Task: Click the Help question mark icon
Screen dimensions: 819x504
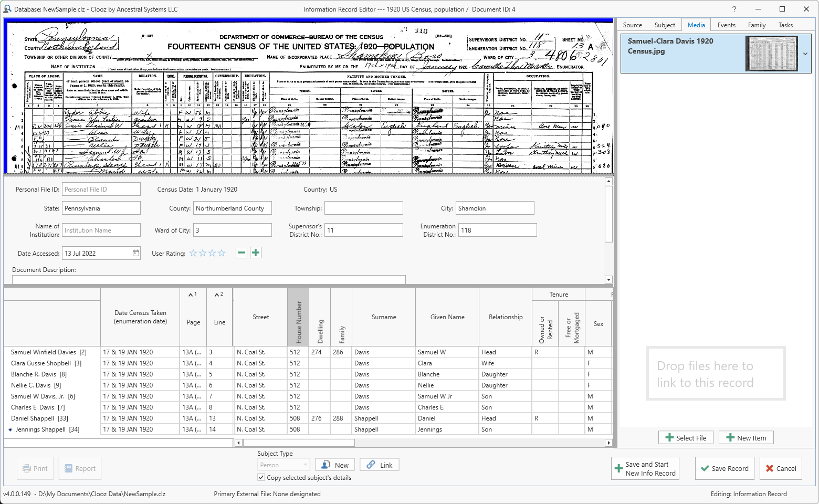Action: 734,9
